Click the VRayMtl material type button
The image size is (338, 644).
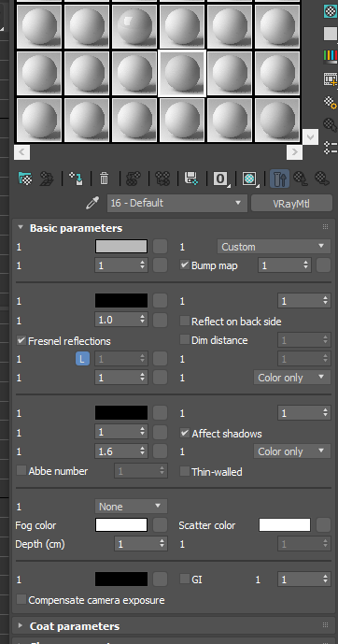tap(291, 203)
